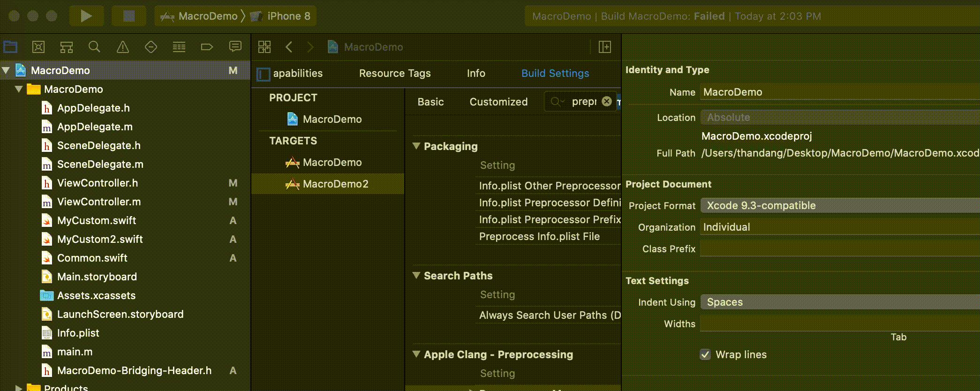Select the MacroDemo scheme in the toolbar
This screenshot has width=980, height=391.
click(x=199, y=16)
